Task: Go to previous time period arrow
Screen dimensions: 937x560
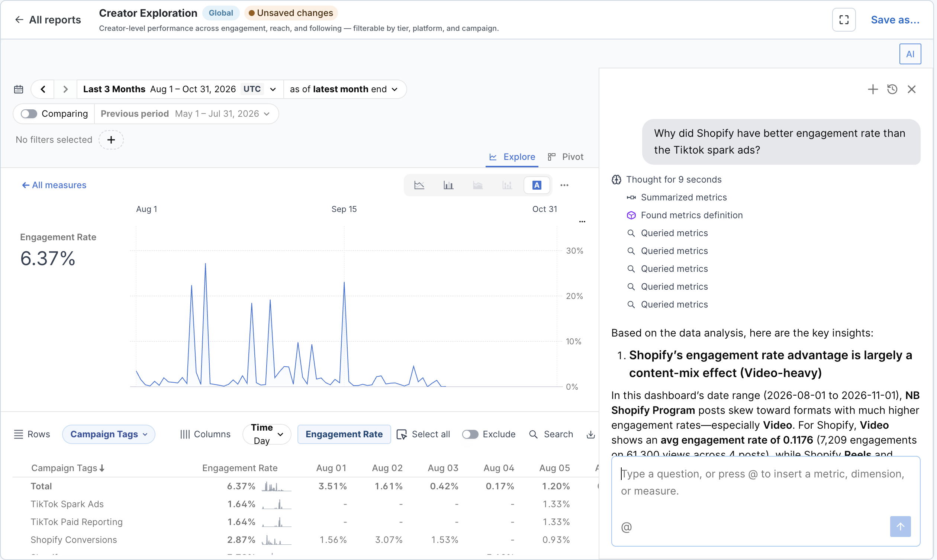Action: [43, 89]
